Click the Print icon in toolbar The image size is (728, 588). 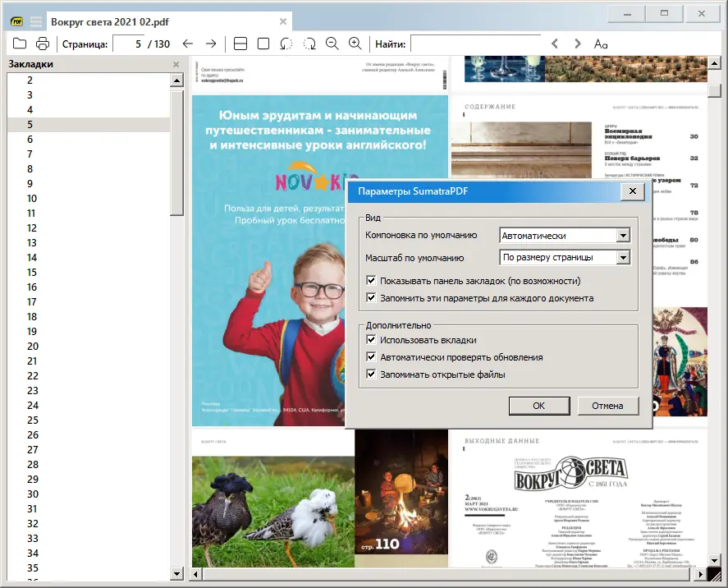(x=43, y=44)
